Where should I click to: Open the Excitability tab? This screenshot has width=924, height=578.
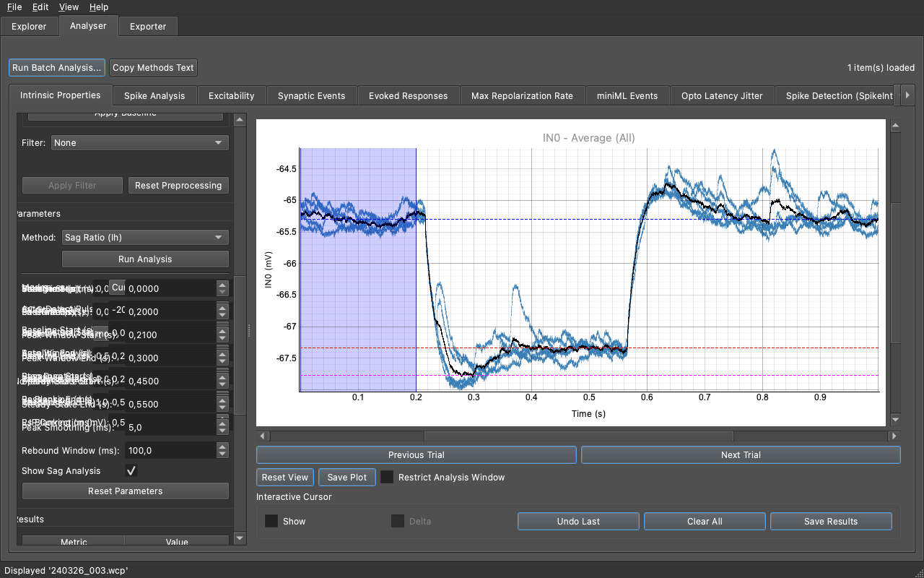(x=232, y=96)
